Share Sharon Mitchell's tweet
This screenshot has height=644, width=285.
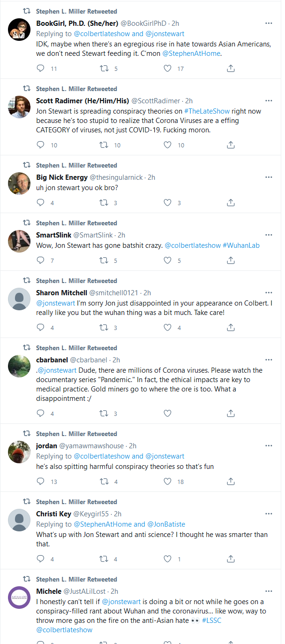tap(231, 328)
